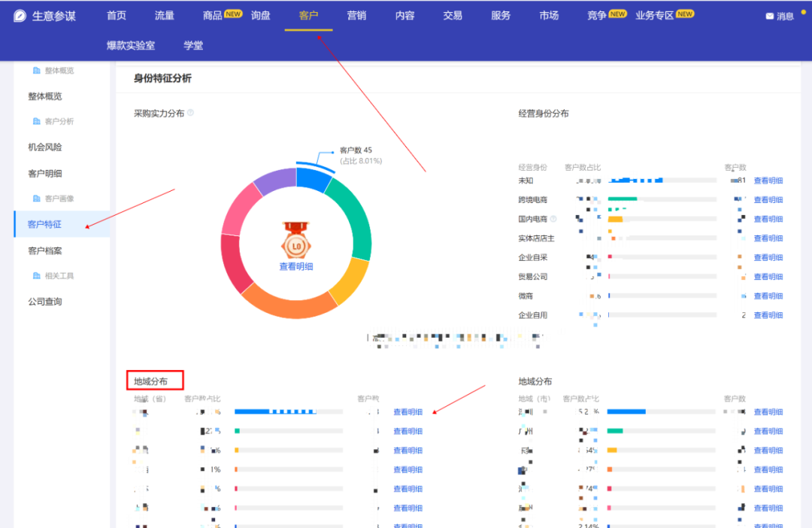The height and width of the screenshot is (528, 812).
Task: Click help icon beside 采购实力分布
Action: (190, 114)
